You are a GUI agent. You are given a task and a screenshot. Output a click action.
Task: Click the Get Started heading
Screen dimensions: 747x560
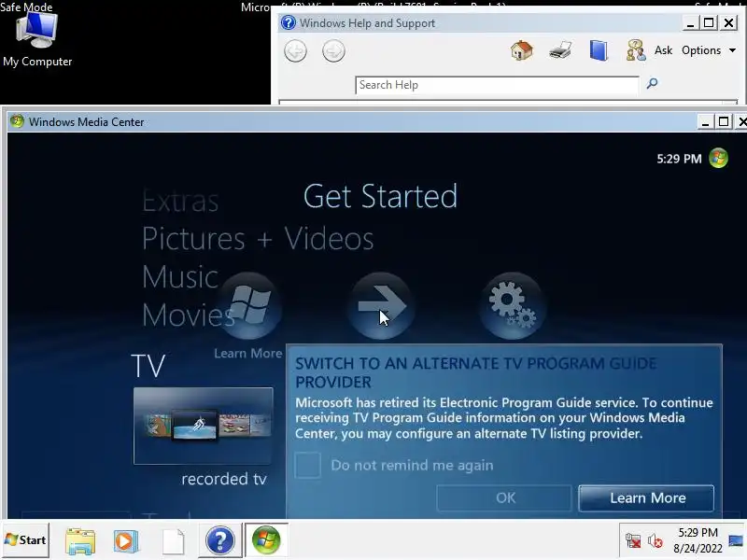pyautogui.click(x=380, y=196)
